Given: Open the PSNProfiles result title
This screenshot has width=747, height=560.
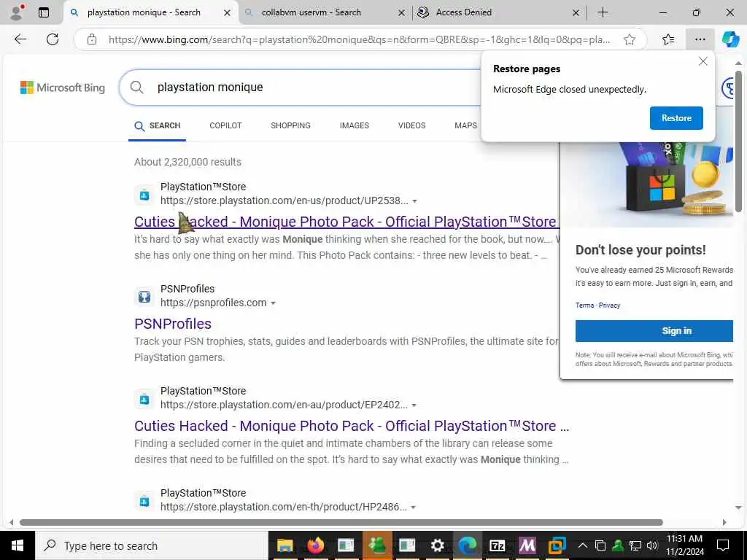Looking at the screenshot, I should click(x=173, y=324).
